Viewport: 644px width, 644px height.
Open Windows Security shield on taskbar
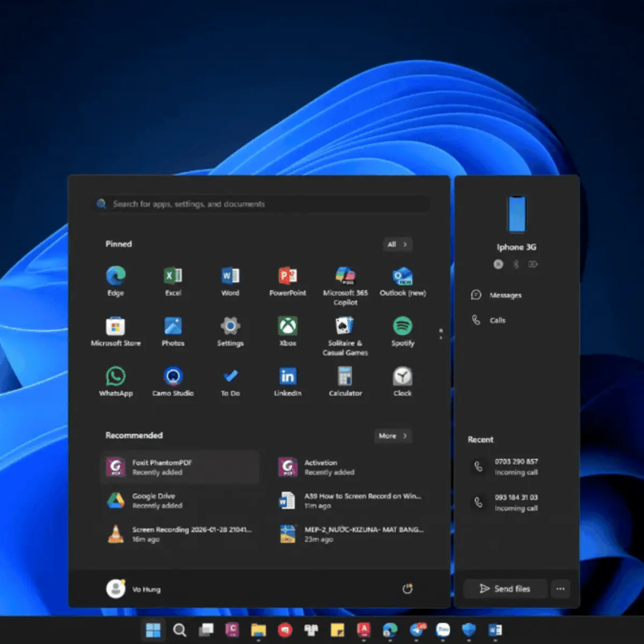[x=469, y=630]
